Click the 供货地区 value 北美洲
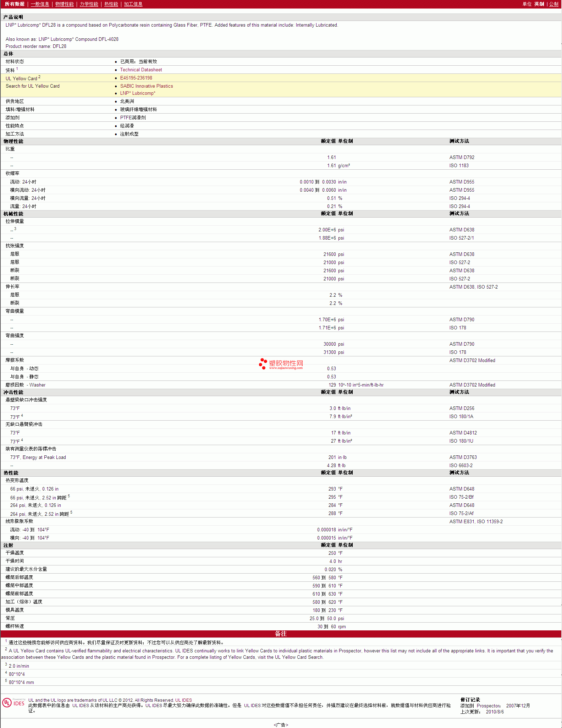 pos(127,102)
